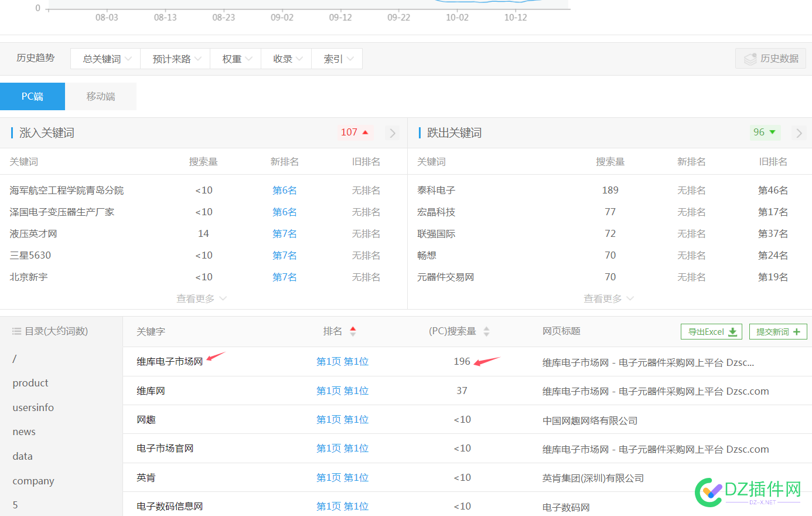Select the 5 directory entry
Viewport: 812px width, 516px height.
(15, 505)
